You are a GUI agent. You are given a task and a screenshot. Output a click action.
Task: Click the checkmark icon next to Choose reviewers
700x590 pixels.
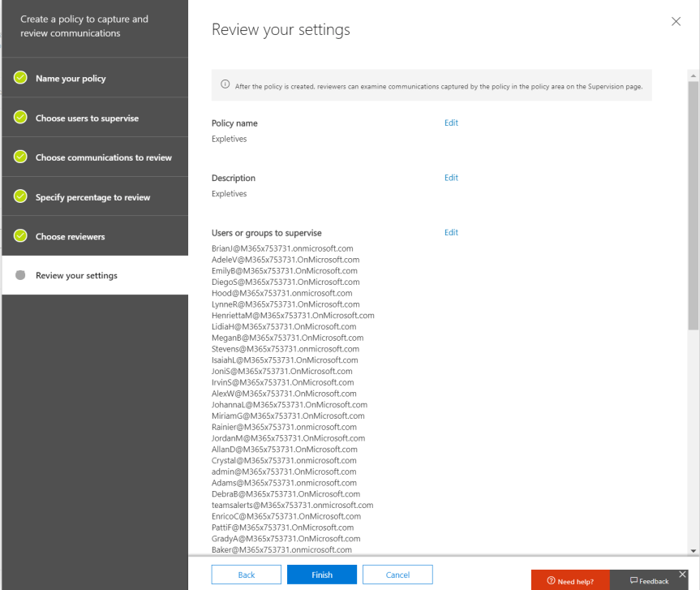click(21, 236)
